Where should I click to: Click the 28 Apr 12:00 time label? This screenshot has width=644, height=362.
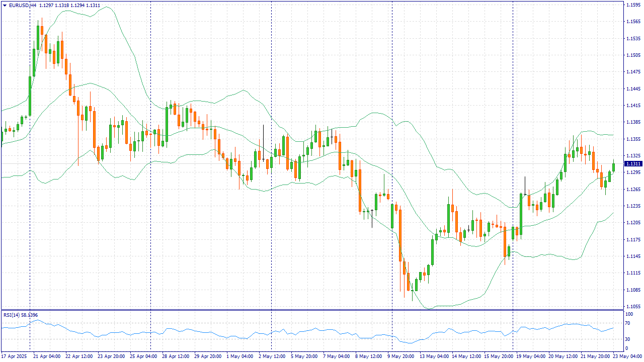[x=175, y=356]
